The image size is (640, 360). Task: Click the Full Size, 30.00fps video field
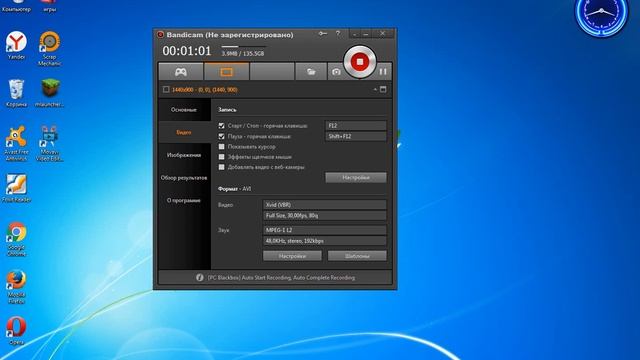pos(324,216)
